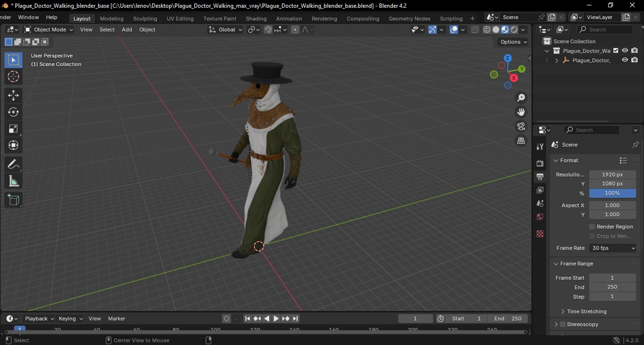Toggle X-Ray display
Viewport: 644px width, 345px height.
(x=475, y=30)
